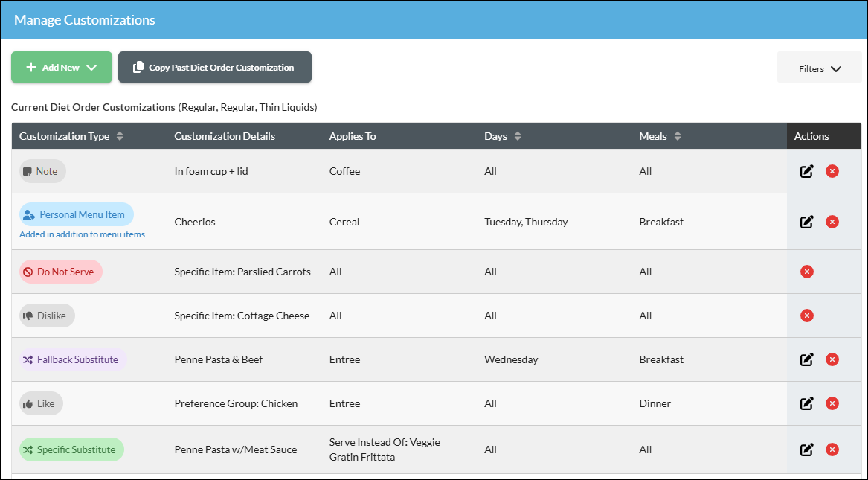Click the Dislike type badge
This screenshot has width=868, height=480.
click(x=47, y=316)
